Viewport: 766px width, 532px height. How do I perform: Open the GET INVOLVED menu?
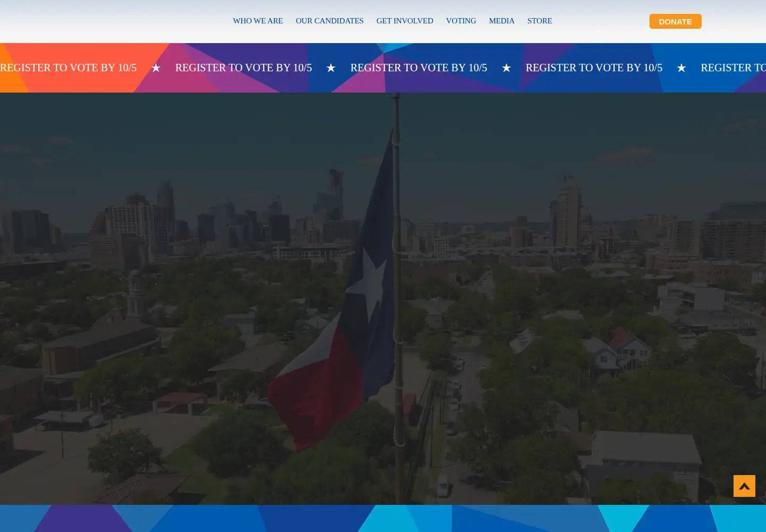405,21
